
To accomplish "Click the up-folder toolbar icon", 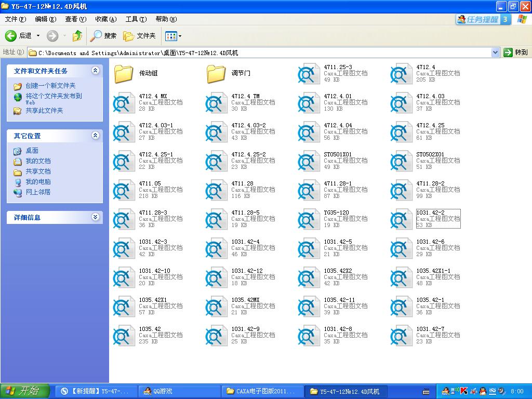I will pyautogui.click(x=77, y=35).
